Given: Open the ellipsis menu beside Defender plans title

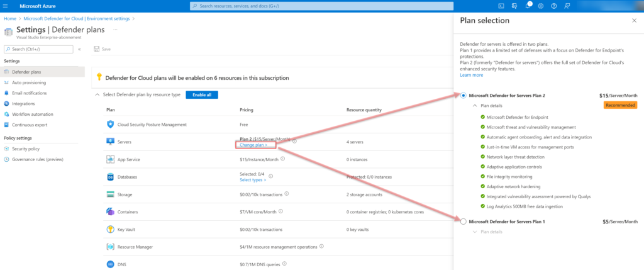Looking at the screenshot, I should [116, 30].
